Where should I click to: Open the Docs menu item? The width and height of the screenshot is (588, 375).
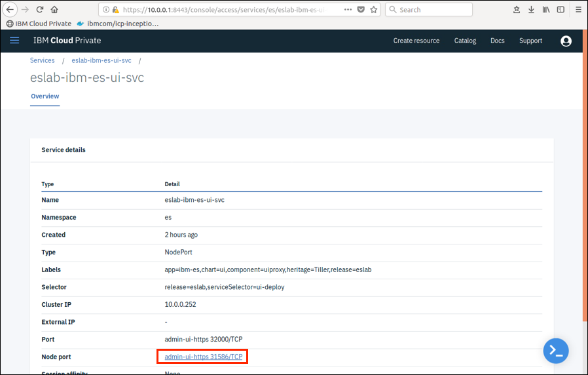pos(497,41)
